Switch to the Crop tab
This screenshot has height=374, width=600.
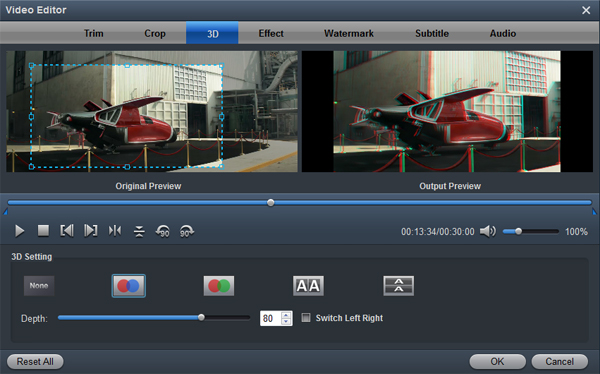tap(155, 33)
